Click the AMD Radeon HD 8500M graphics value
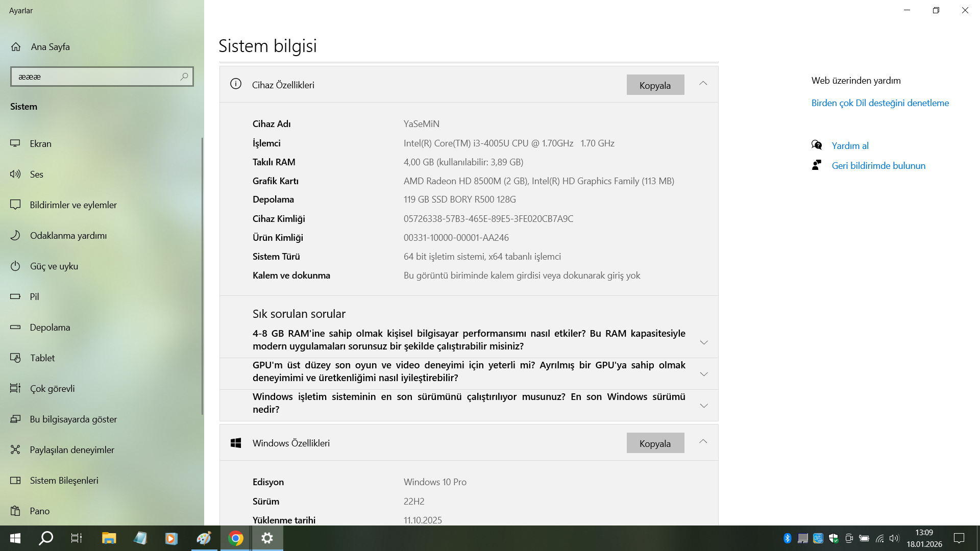The width and height of the screenshot is (980, 551). click(539, 181)
